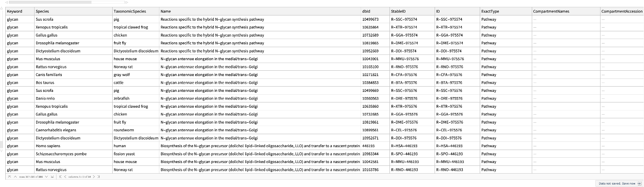Viewport: 644px width, 187px height.
Task: Show next columns arrow icon
Action: 94,177
